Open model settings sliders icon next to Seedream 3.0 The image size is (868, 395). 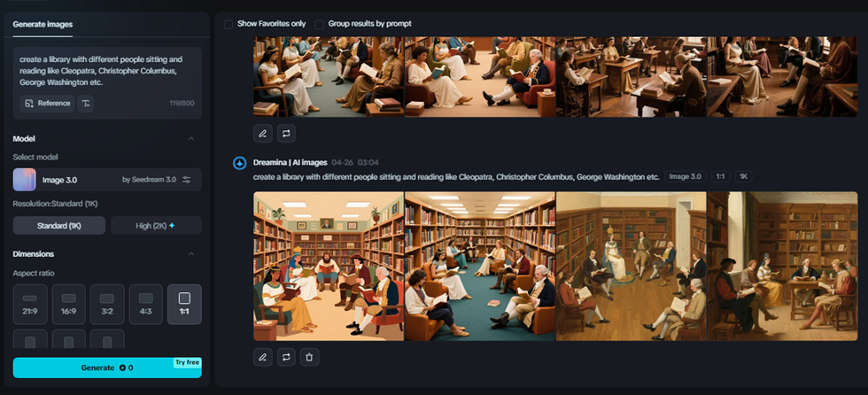tap(187, 180)
